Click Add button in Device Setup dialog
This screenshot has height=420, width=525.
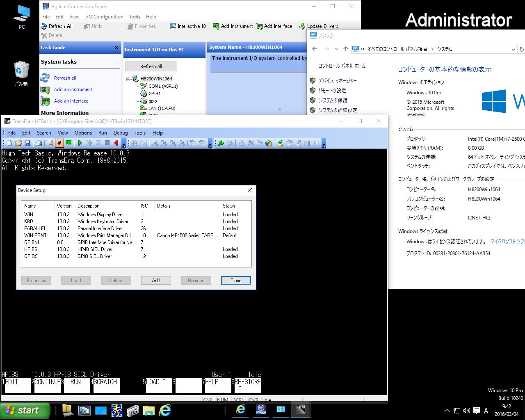[x=156, y=281]
